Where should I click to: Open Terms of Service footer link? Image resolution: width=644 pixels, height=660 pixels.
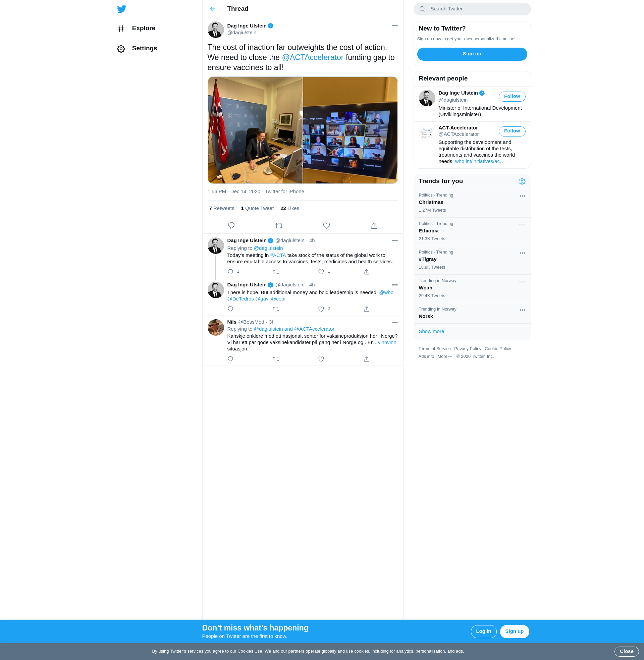(434, 348)
